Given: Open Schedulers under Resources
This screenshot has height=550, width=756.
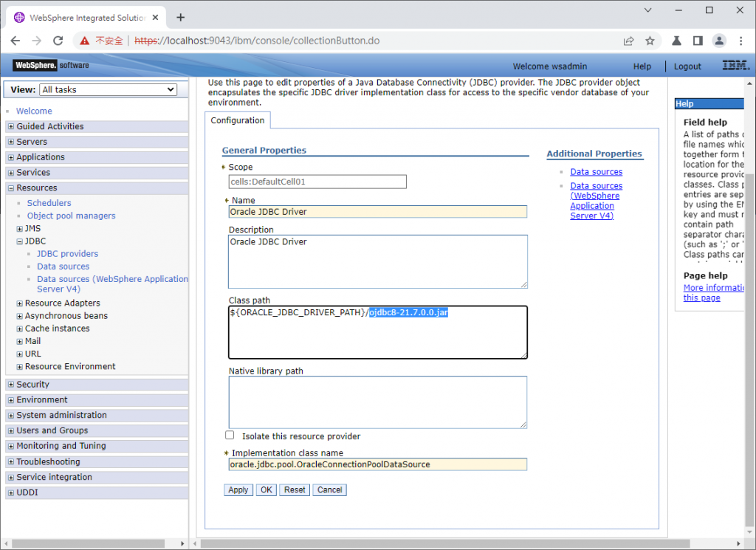Looking at the screenshot, I should pos(49,203).
